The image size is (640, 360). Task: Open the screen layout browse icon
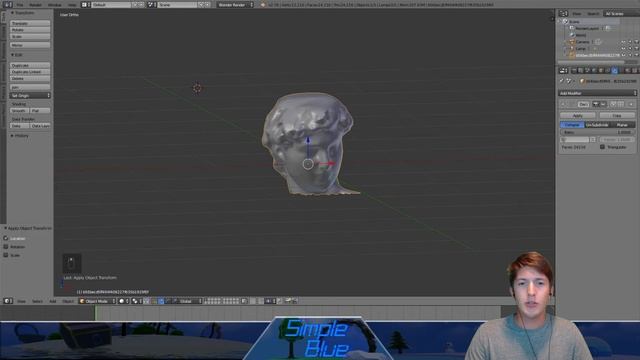click(85, 5)
